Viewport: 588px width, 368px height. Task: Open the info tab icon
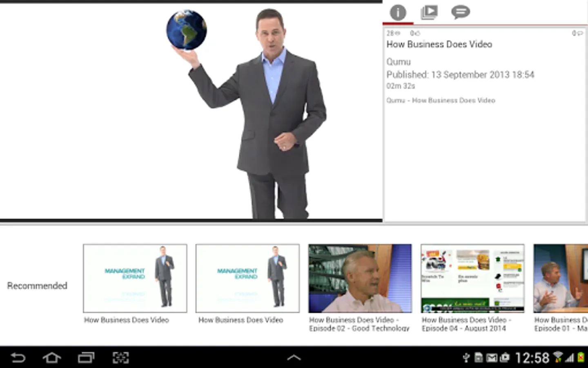pos(398,12)
